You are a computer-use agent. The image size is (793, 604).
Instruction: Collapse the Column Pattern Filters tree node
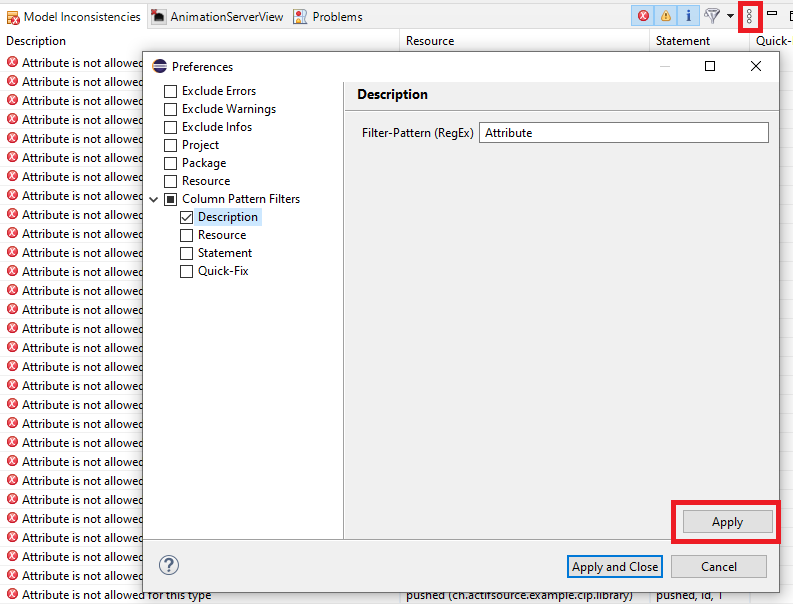[x=154, y=199]
